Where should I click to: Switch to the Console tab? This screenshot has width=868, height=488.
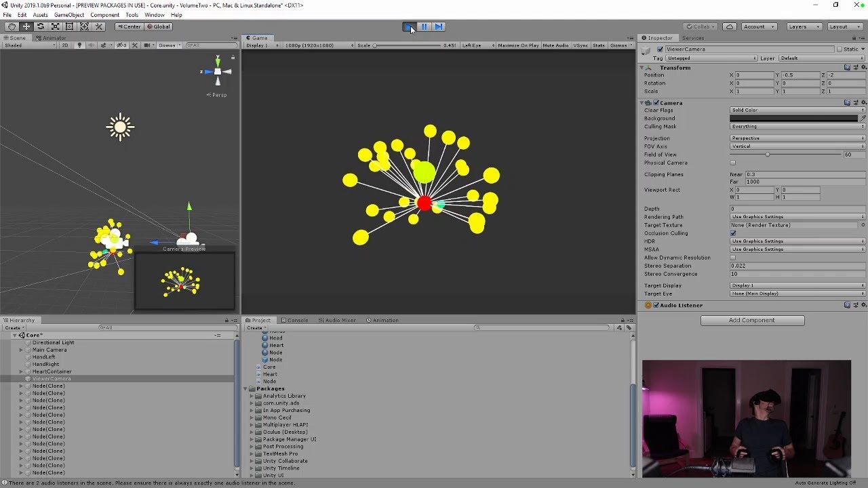coord(294,320)
